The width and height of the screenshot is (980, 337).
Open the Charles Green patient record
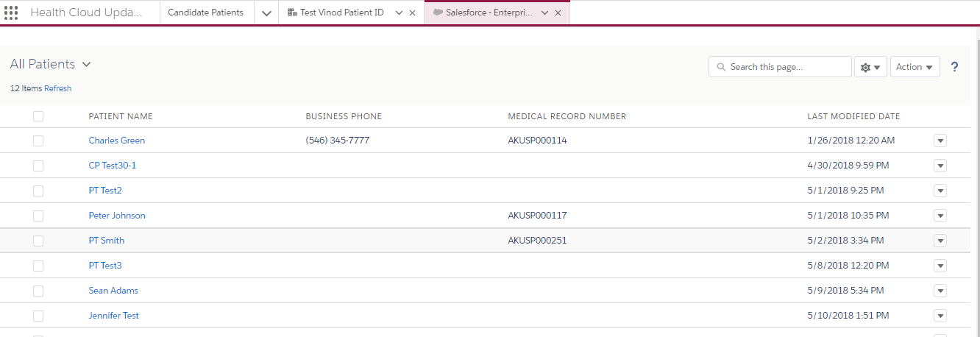point(117,141)
